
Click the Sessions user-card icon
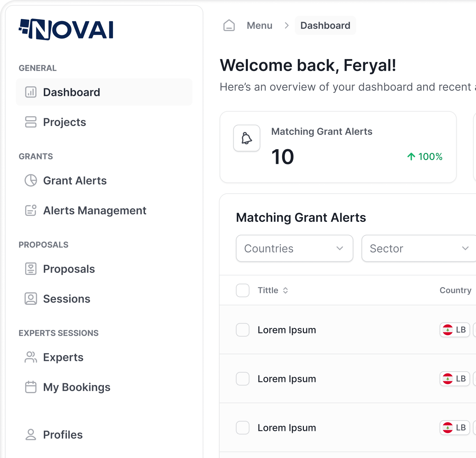pos(31,299)
